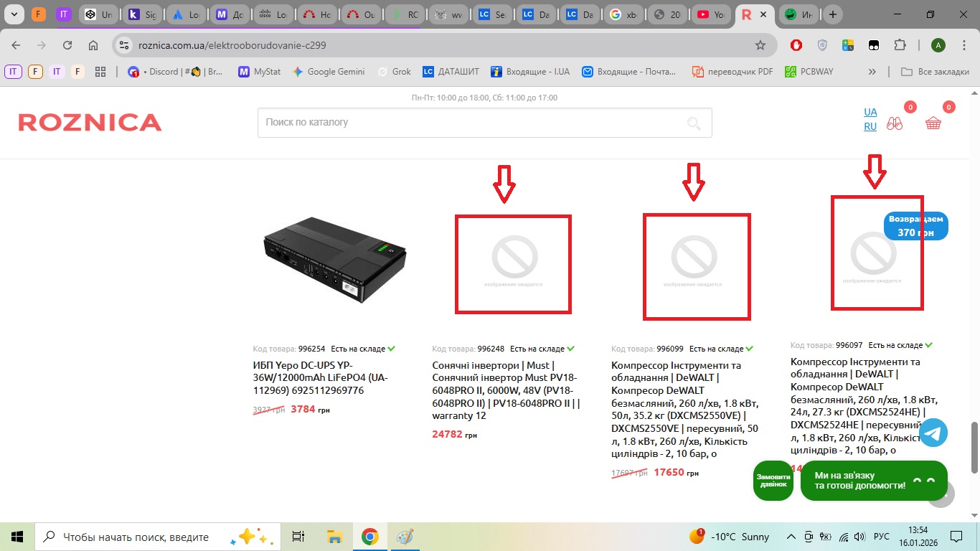980x551 pixels.
Task: Focus the 'Поиск по каталогу' search field
Action: (466, 123)
